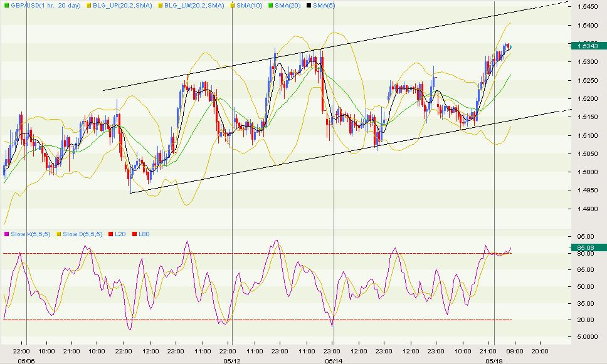The image size is (607, 364).
Task: Click the green SMA(20) legend swatch
Action: (271, 6)
